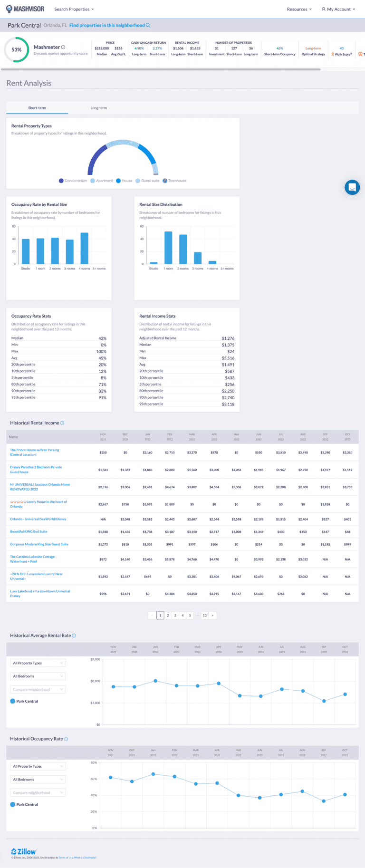The width and height of the screenshot is (365, 868).
Task: Select page 1 in pagination
Action: 160,616
